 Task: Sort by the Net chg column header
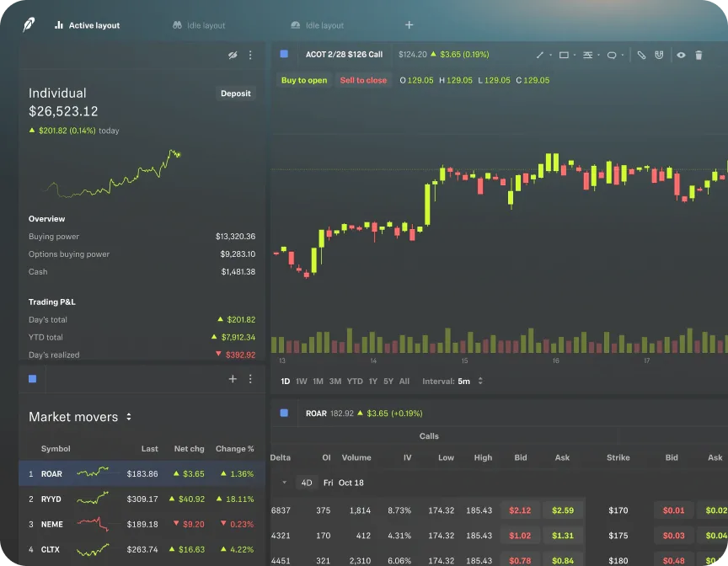pos(189,449)
